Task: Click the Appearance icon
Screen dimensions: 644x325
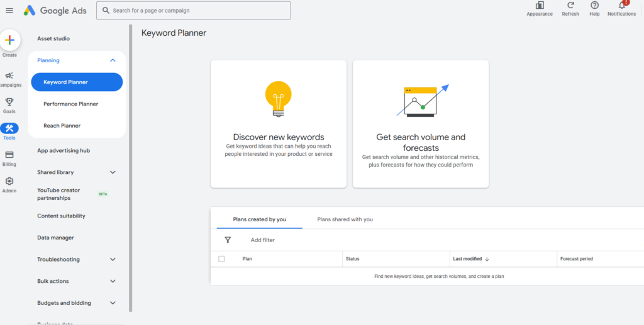Action: [x=540, y=6]
